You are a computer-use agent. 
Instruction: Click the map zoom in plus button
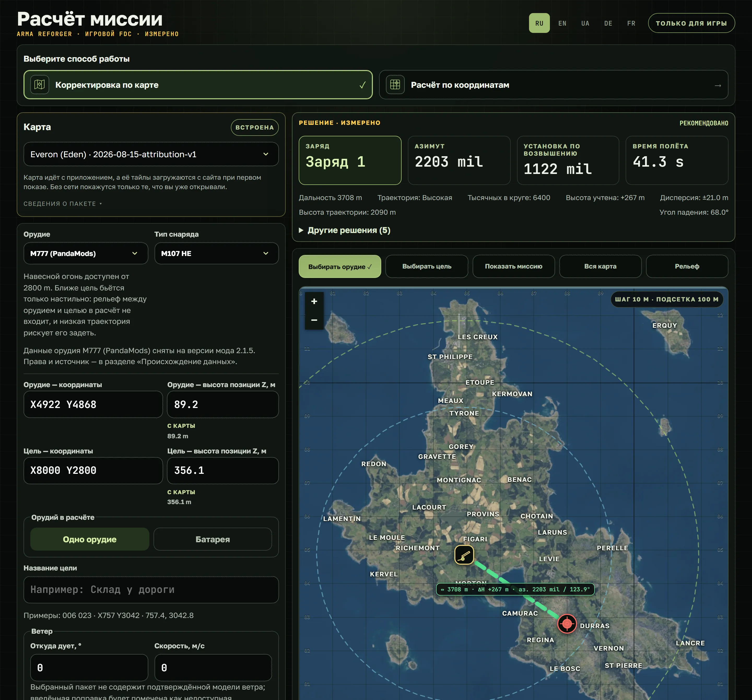click(314, 301)
